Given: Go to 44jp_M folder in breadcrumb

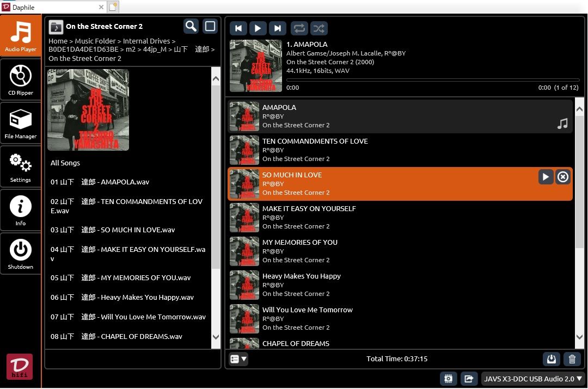Looking at the screenshot, I should tap(155, 50).
